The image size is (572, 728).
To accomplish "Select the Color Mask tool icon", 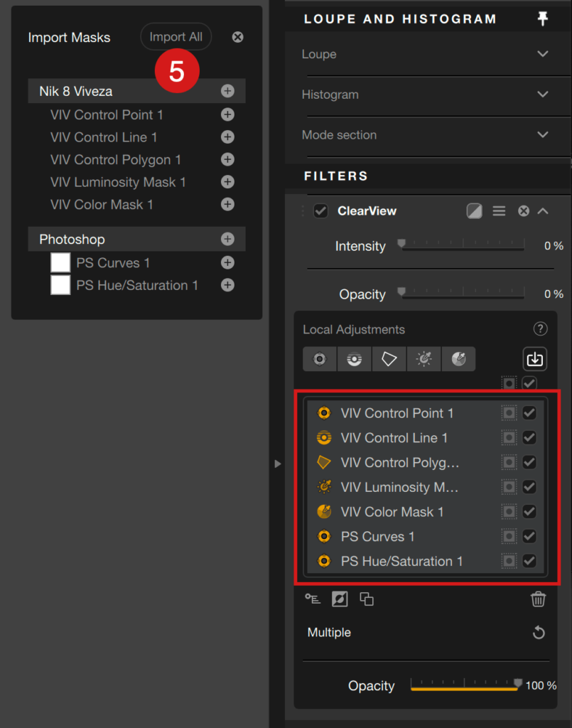I will point(458,359).
